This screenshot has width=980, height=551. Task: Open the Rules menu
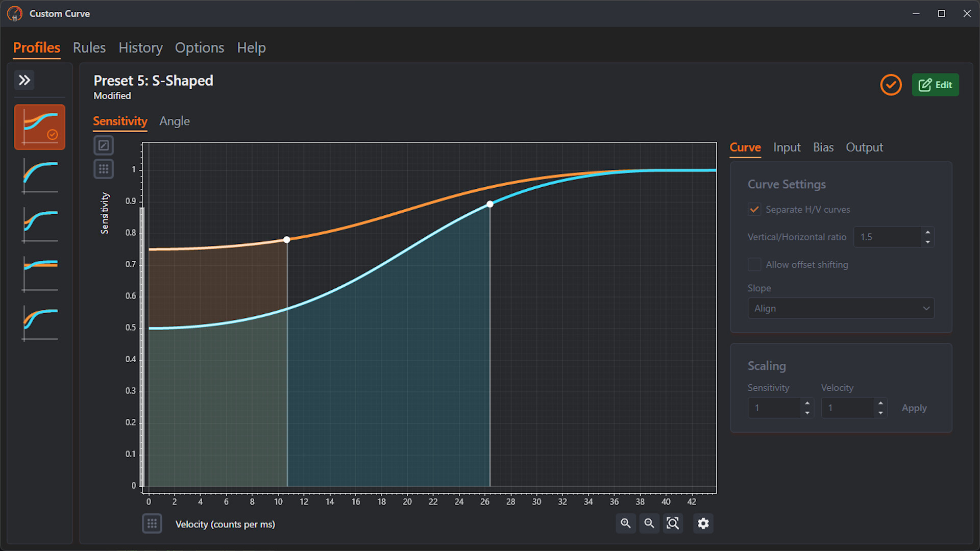point(89,47)
